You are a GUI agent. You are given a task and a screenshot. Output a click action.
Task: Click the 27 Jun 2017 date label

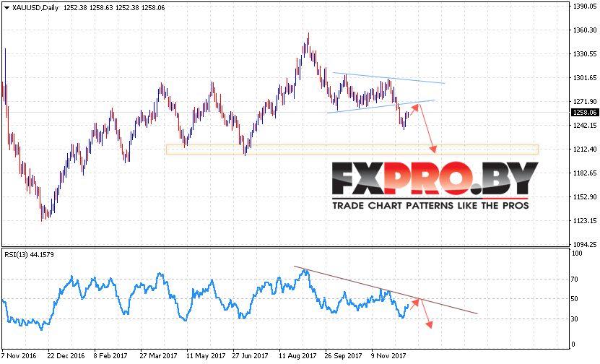click(251, 355)
